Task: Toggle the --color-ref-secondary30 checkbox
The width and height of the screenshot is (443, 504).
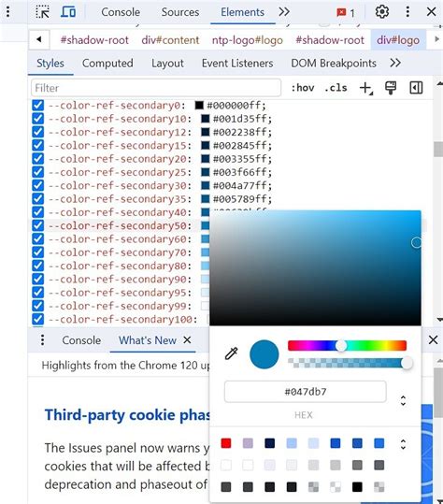Action: 38,185
